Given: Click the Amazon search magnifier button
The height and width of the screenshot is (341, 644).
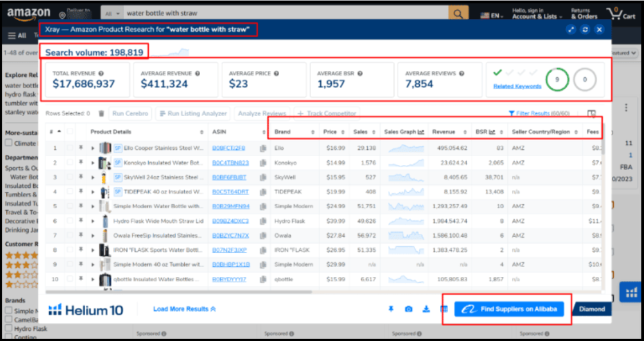Looking at the screenshot, I should pos(458,13).
